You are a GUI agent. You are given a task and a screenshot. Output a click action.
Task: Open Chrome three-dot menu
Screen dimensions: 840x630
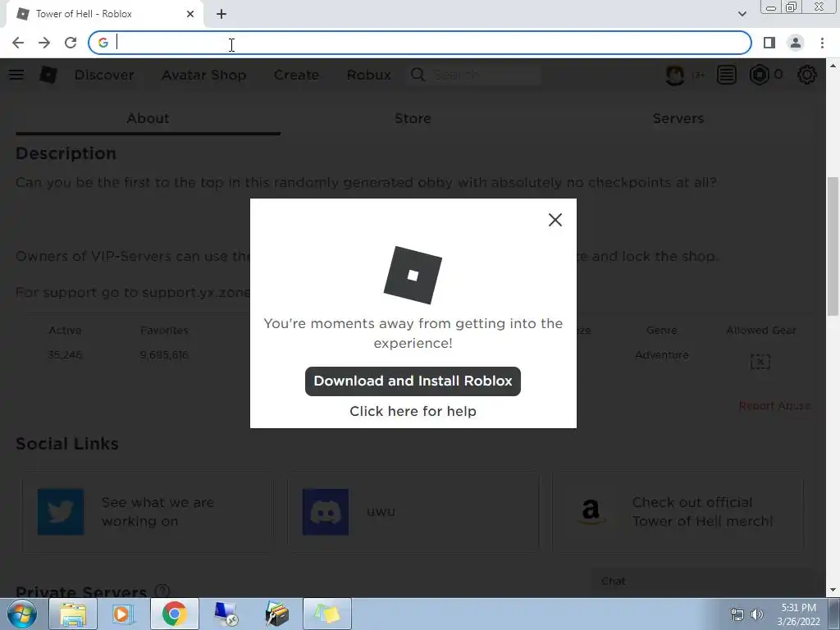tap(822, 43)
